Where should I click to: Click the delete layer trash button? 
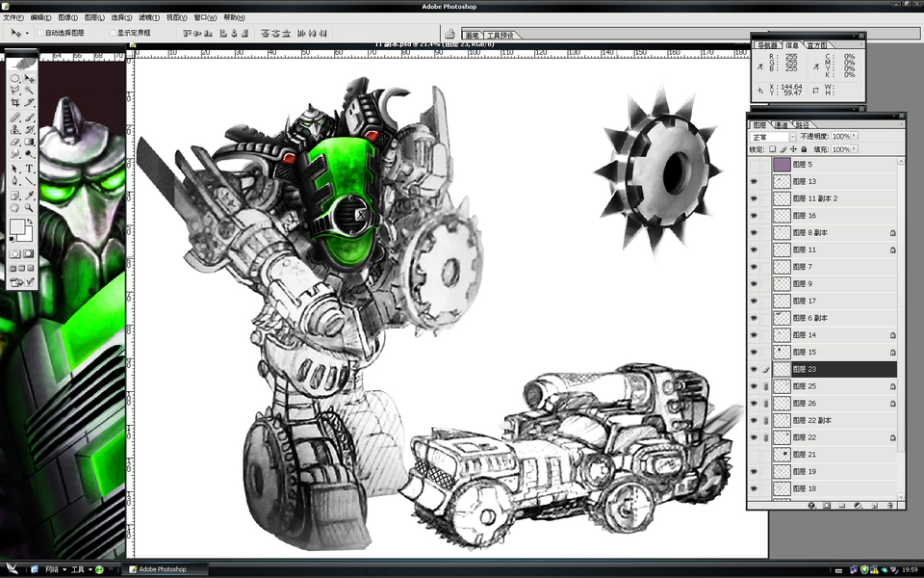(x=890, y=506)
